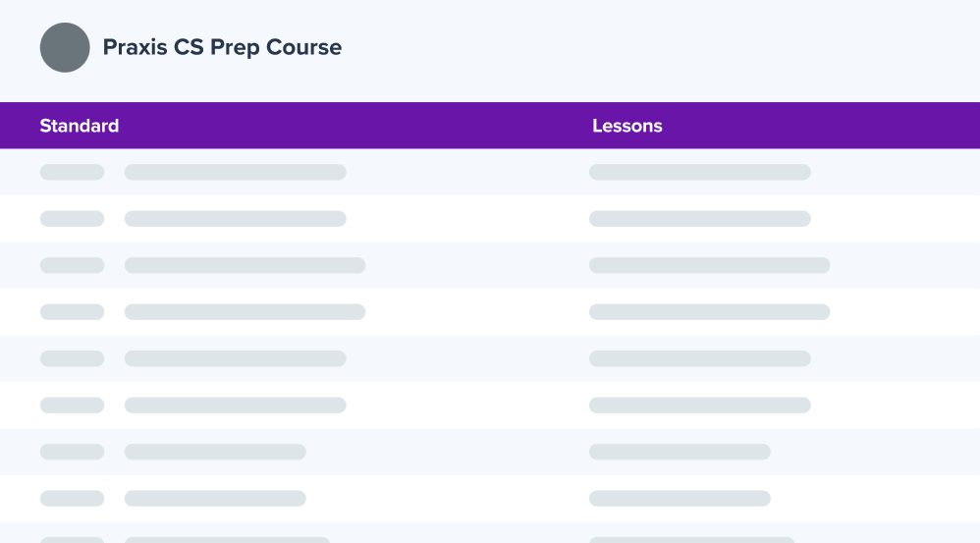The width and height of the screenshot is (980, 543).
Task: Click the Standard column header
Action: click(x=80, y=126)
